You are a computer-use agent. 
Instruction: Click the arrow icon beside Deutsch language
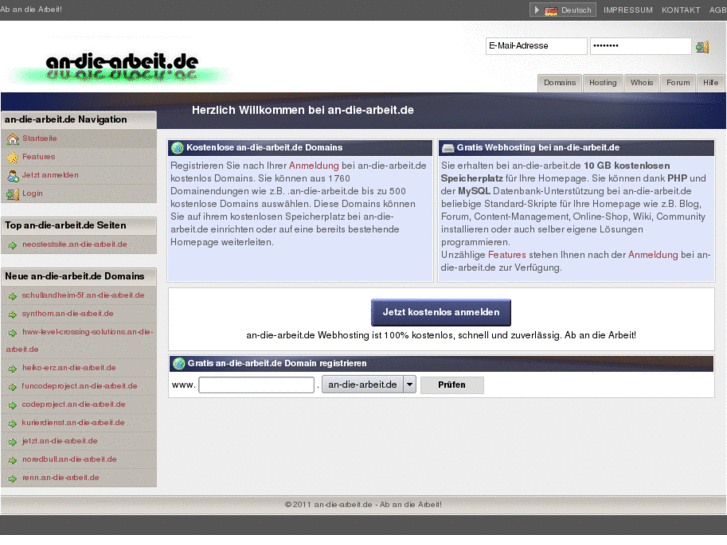(x=536, y=10)
